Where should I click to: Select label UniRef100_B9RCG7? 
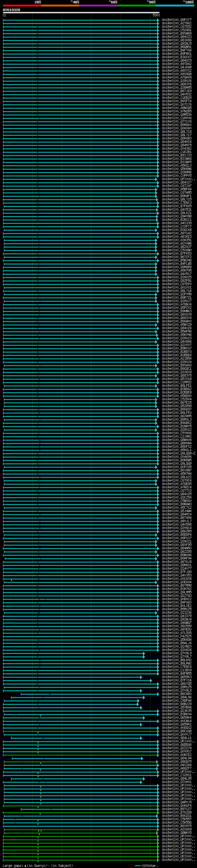tap(177, 349)
